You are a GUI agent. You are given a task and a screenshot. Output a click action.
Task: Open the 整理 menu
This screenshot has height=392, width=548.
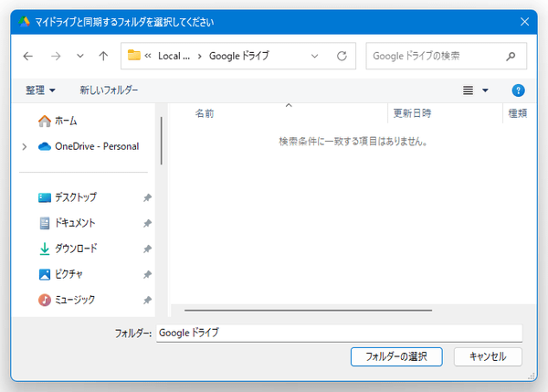(40, 90)
